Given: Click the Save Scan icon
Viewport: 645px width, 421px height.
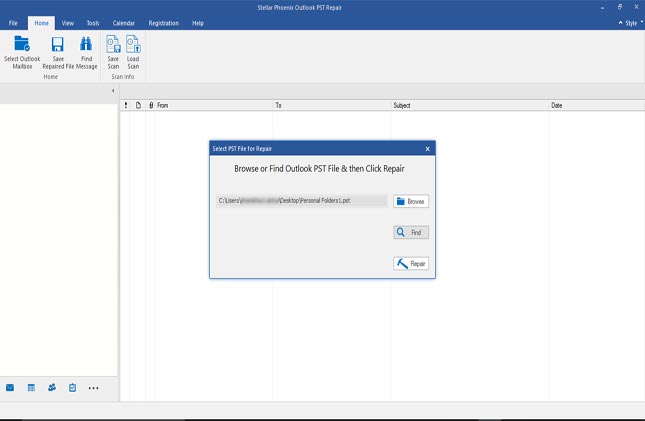Looking at the screenshot, I should (x=113, y=45).
